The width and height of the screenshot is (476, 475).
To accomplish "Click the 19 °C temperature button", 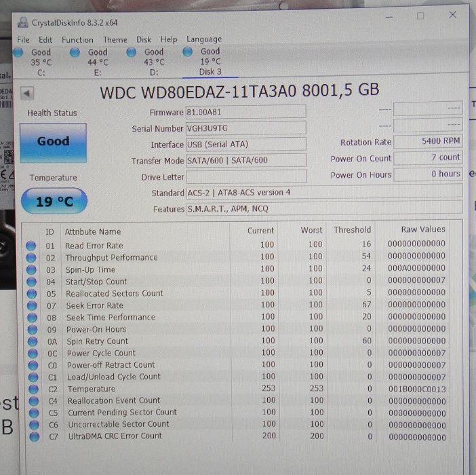I will (x=54, y=201).
